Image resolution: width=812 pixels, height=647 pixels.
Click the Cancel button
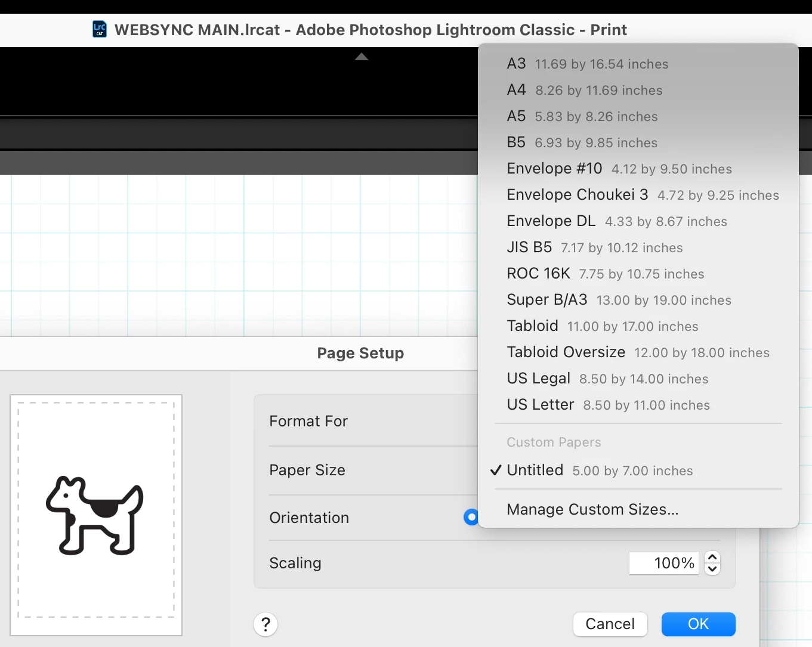point(610,624)
